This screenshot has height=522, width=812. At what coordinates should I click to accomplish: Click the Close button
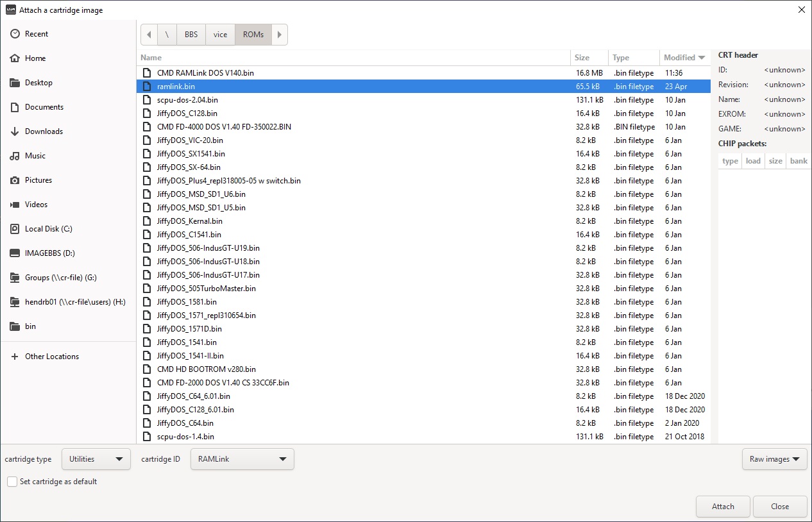tap(780, 507)
